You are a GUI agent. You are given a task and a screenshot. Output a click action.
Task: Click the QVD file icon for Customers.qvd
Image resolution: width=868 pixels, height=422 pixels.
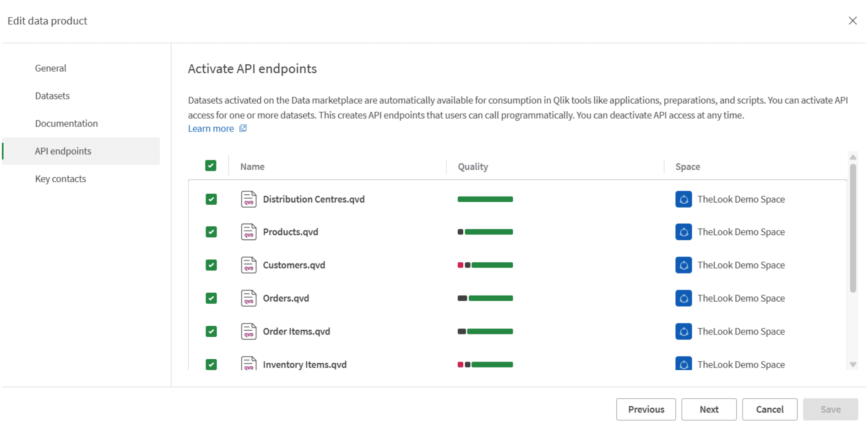pos(249,265)
